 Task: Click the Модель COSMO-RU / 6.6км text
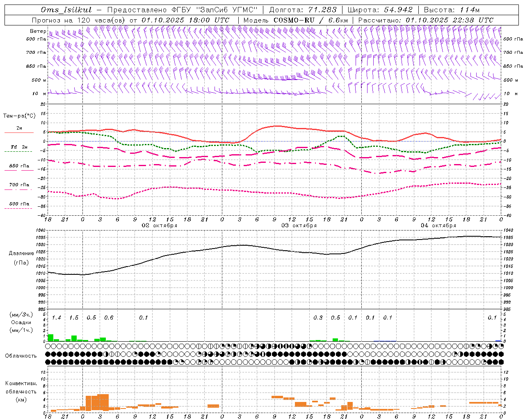(296, 20)
